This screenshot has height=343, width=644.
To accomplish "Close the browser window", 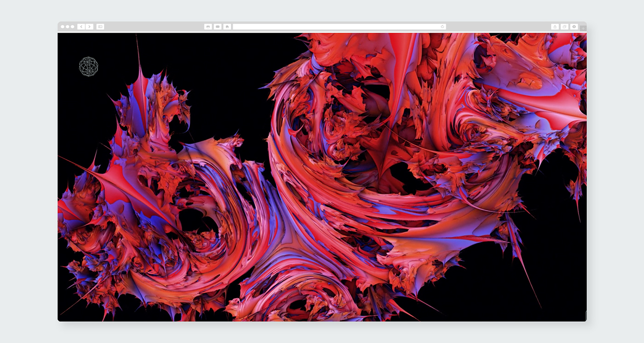I will 63,27.
